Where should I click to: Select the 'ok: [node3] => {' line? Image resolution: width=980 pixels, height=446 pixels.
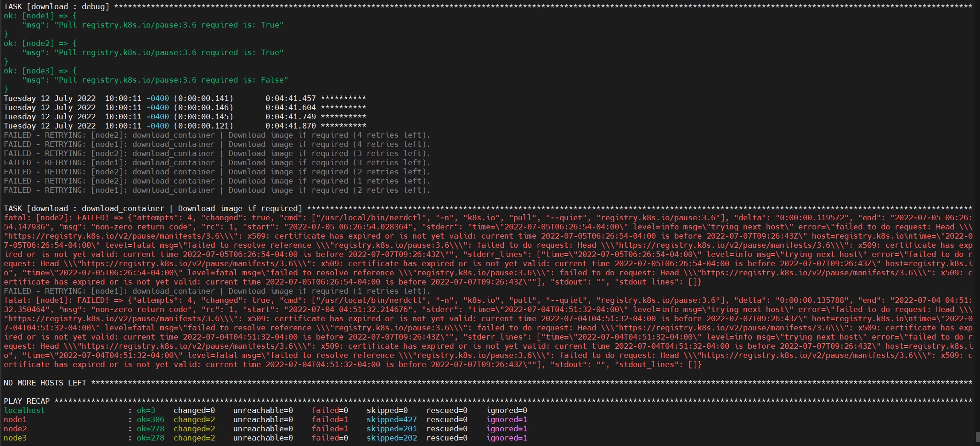click(x=40, y=71)
